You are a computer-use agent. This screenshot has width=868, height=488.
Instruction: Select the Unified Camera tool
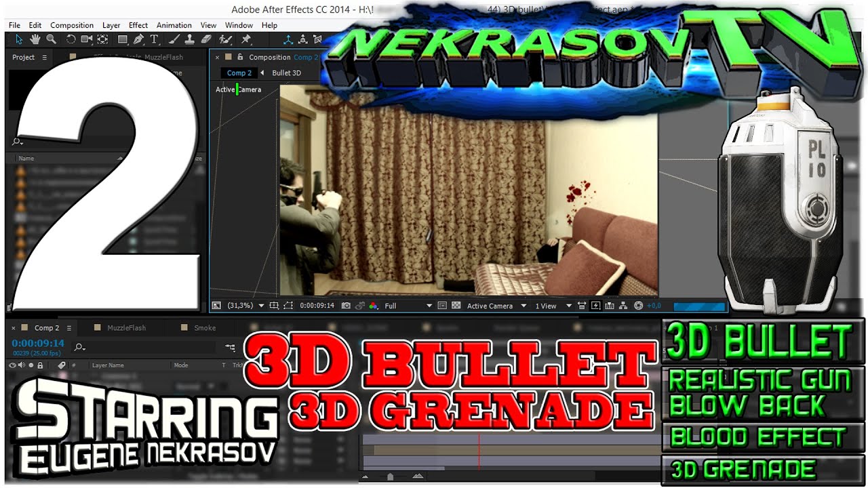(86, 39)
